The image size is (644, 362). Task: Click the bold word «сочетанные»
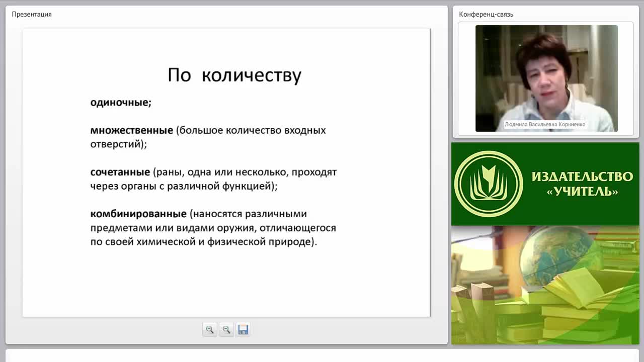tap(120, 172)
